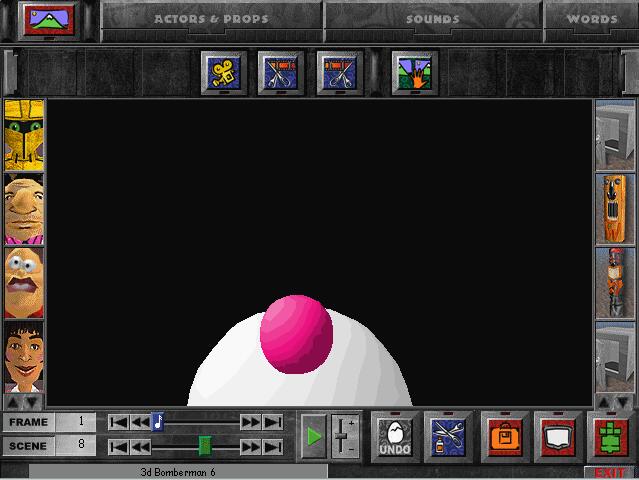
Task: Open the white screen map icon
Action: coord(557,437)
